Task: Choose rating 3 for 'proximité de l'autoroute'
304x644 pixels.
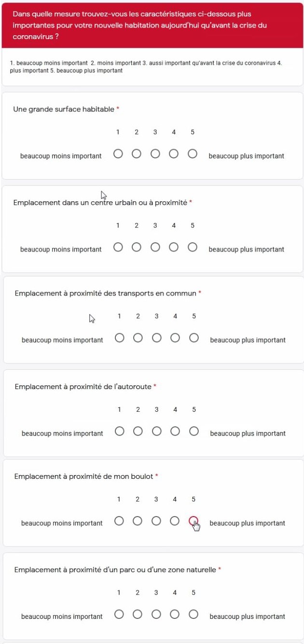Action: [x=156, y=431]
